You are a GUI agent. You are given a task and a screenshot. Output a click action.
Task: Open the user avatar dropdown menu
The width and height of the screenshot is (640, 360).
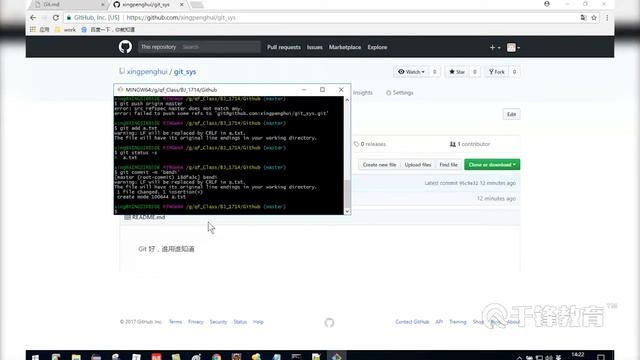513,47
